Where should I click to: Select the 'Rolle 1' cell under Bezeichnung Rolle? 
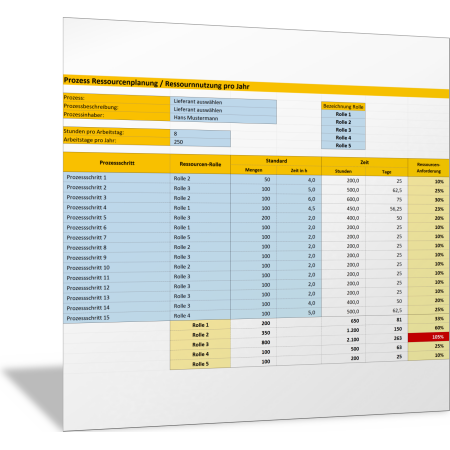pyautogui.click(x=343, y=114)
